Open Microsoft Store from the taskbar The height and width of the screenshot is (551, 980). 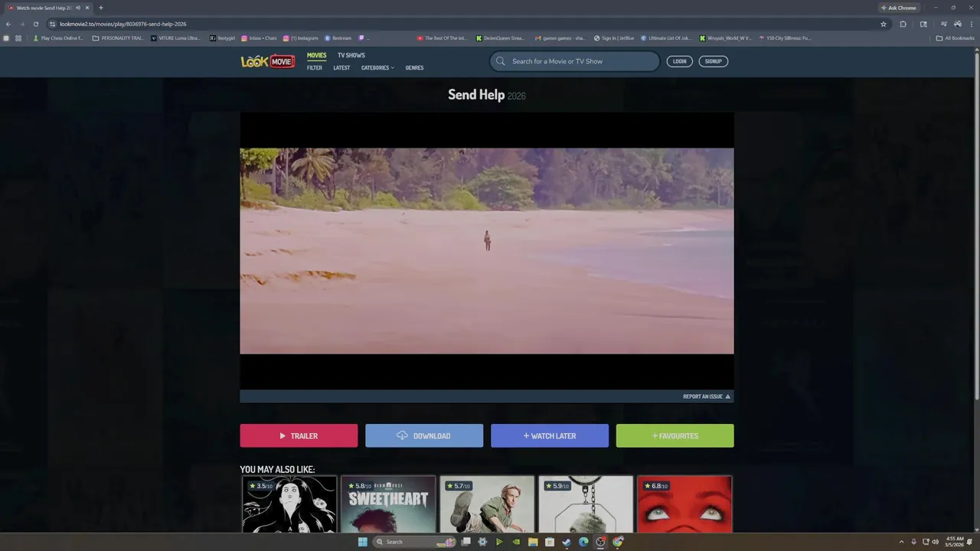550,542
